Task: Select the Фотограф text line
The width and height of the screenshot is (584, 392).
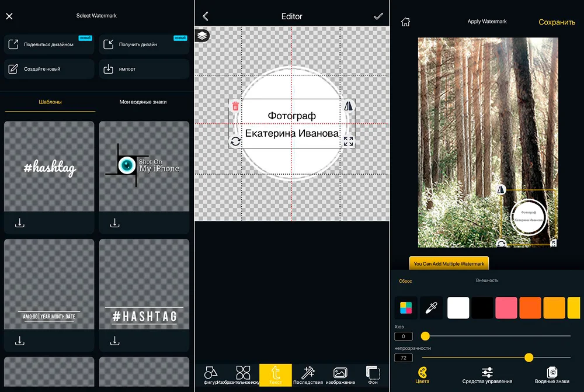Action: (291, 116)
